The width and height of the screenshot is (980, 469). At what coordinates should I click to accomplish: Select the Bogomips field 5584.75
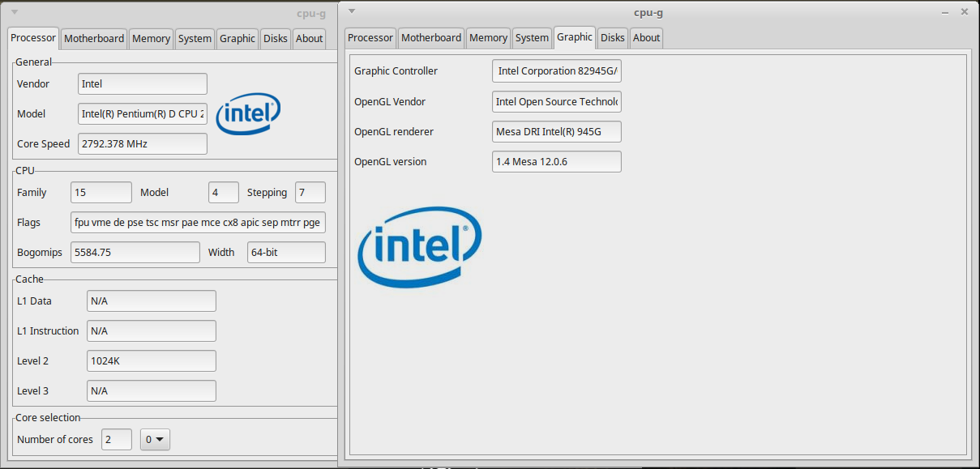coord(135,253)
